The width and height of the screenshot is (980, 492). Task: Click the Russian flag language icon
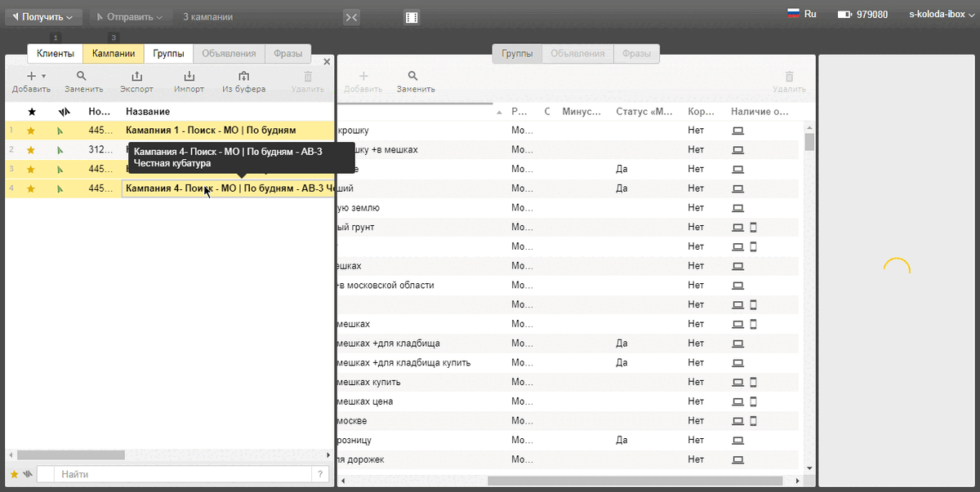[x=793, y=14]
